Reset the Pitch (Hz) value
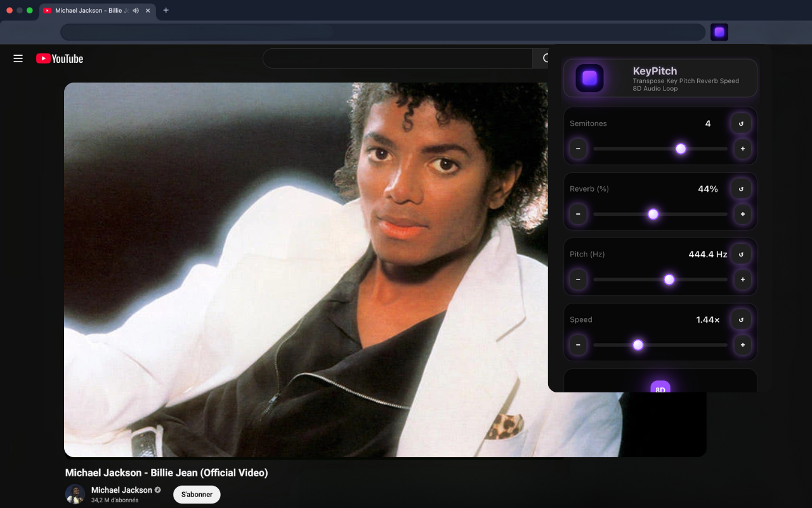This screenshot has width=812, height=508. 741,254
